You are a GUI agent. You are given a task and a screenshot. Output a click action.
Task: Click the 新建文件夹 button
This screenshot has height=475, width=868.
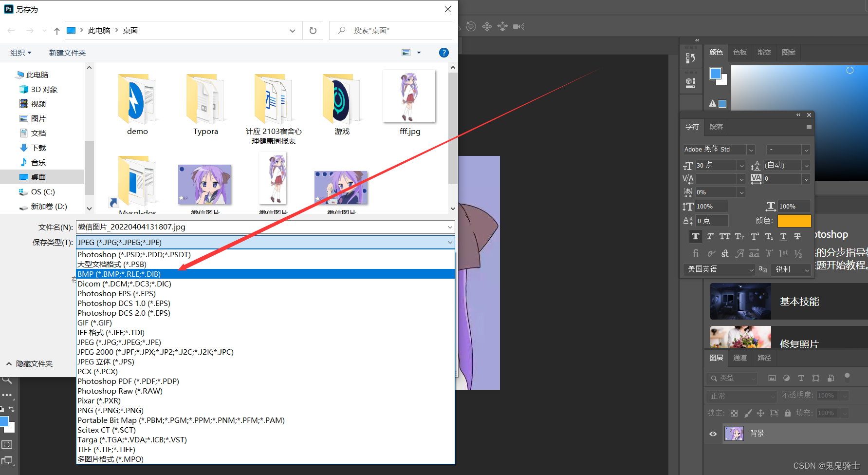pos(67,53)
